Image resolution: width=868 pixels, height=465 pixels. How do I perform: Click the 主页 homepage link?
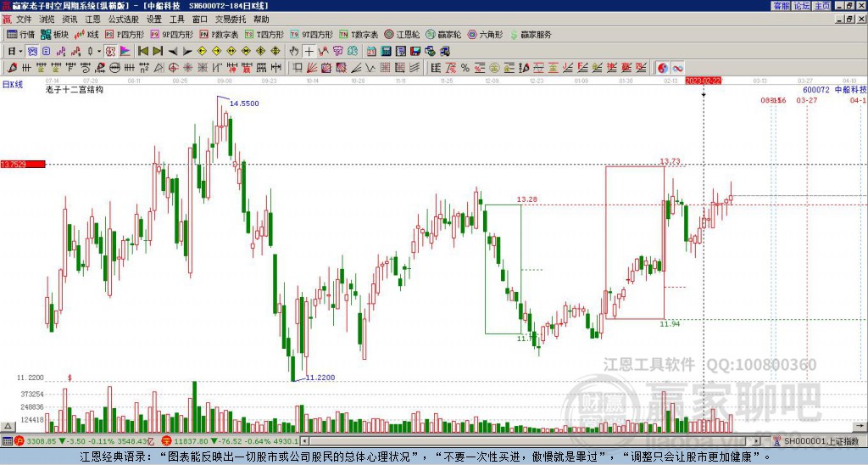click(822, 6)
